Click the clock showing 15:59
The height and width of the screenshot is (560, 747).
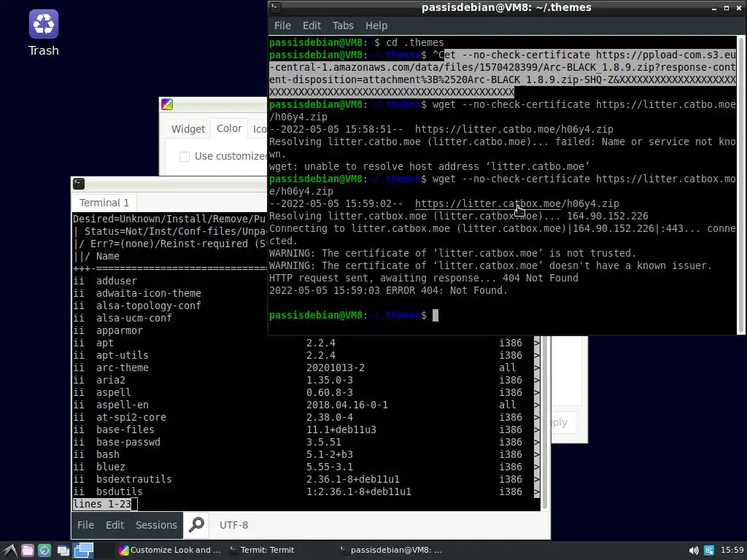pos(732,550)
